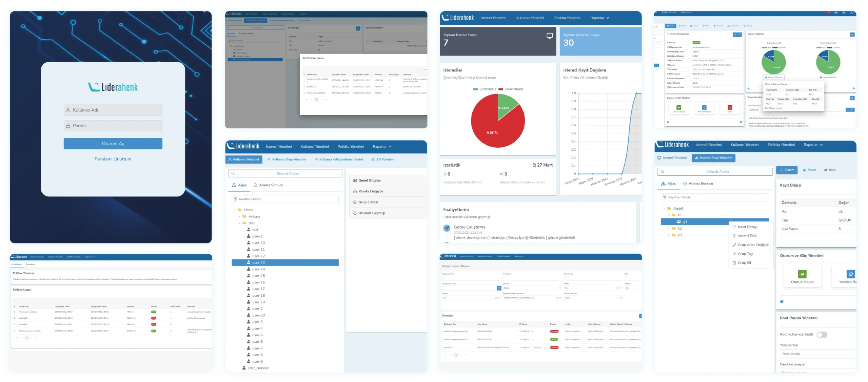Click the green Oturum Kapat logout icon
The height and width of the screenshot is (382, 868).
(802, 274)
